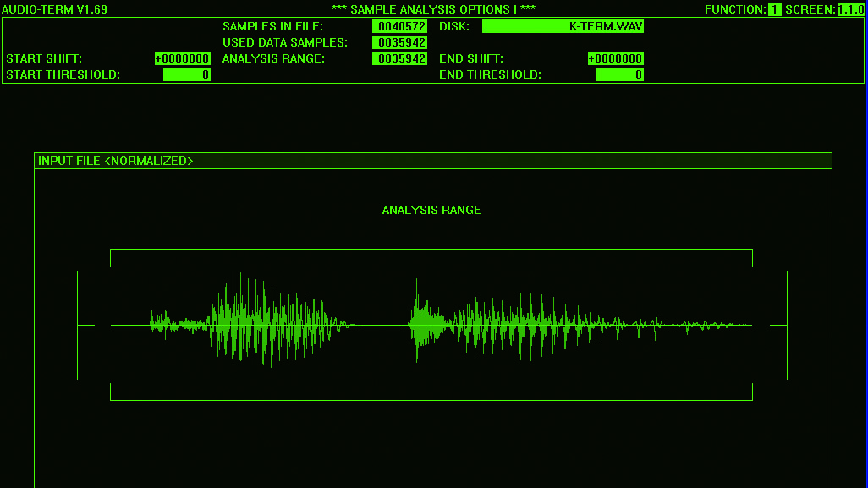Click the left file boundary marker line

click(78, 326)
